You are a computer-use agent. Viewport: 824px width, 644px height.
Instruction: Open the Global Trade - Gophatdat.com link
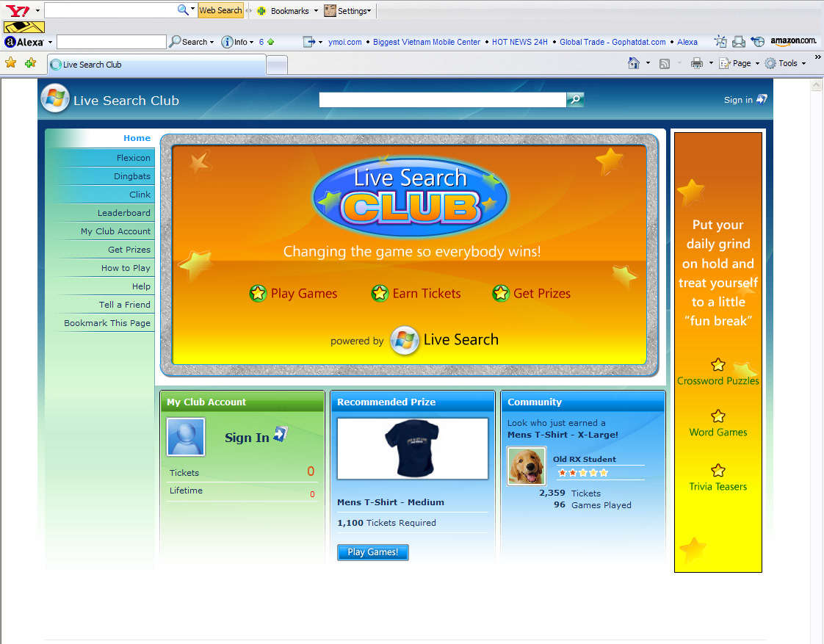click(612, 42)
